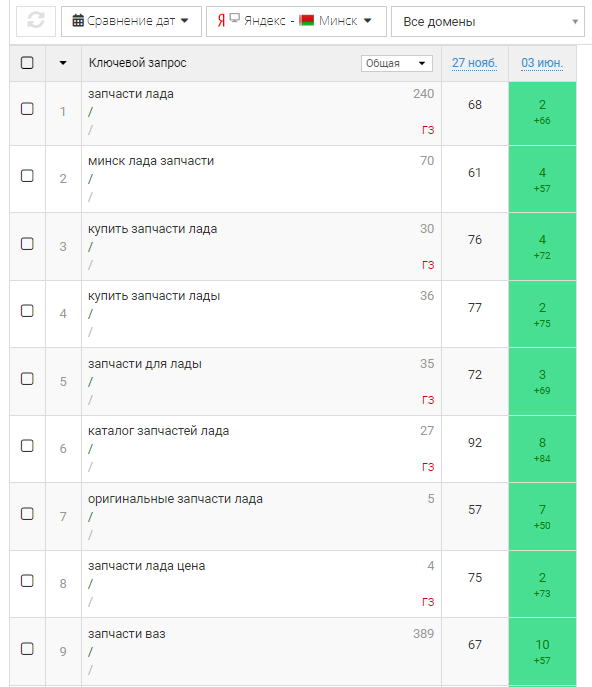This screenshot has width=592, height=687.
Task: Click the red Yandex Я logo icon
Action: [x=221, y=21]
